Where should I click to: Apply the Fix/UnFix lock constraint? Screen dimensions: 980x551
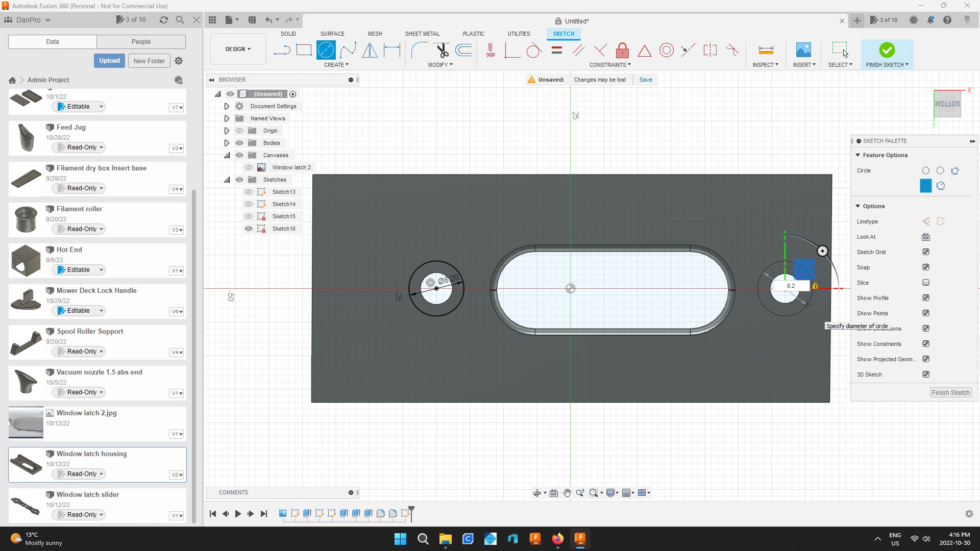pyautogui.click(x=622, y=50)
